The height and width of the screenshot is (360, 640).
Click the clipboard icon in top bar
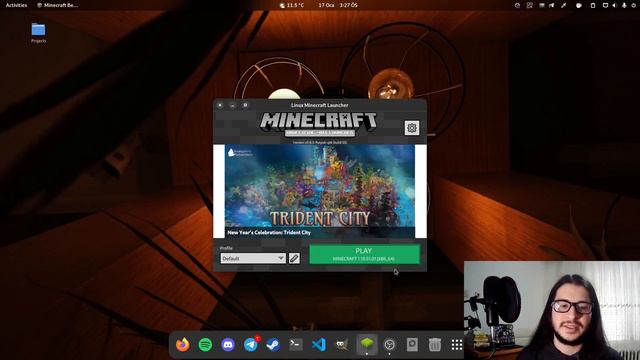coord(593,5)
